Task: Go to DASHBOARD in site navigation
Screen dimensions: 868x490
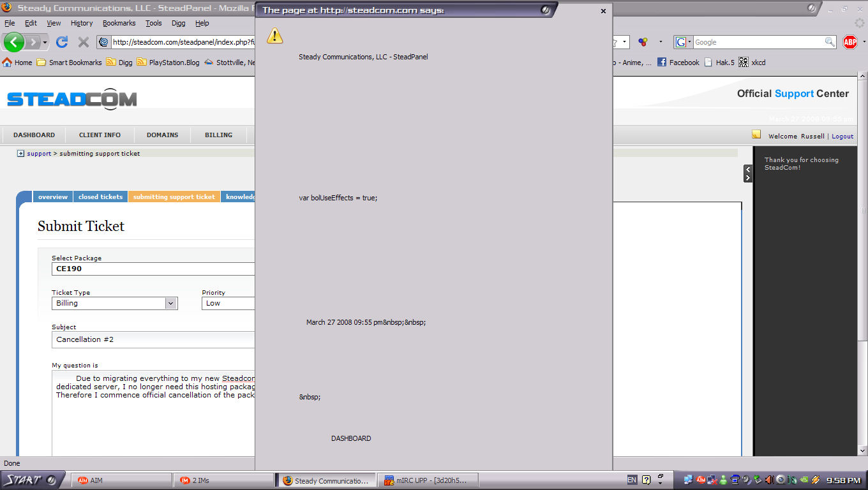Action: (x=34, y=135)
